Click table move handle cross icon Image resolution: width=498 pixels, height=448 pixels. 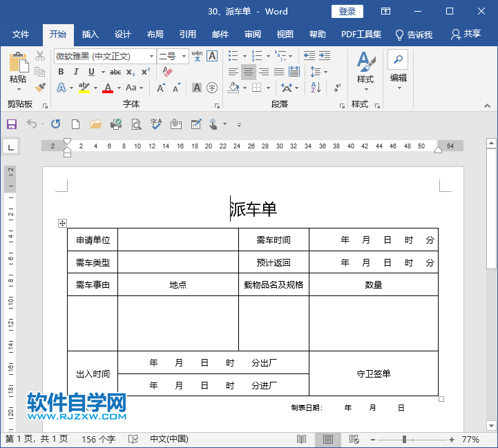coord(62,224)
